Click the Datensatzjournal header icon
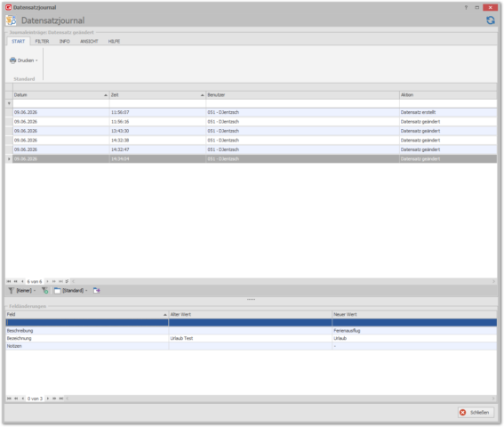 click(11, 20)
